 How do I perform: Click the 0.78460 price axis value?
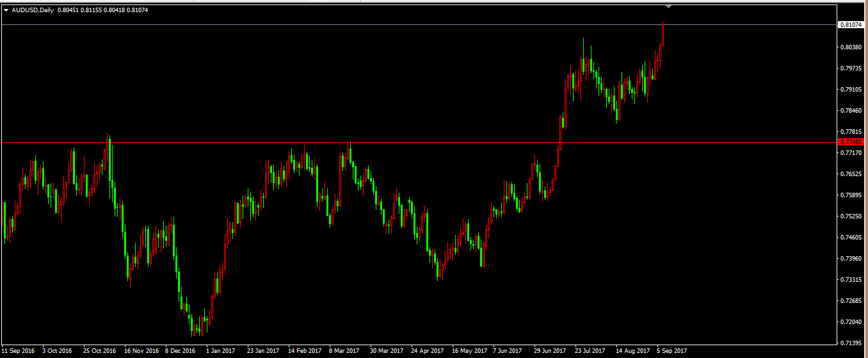(x=850, y=111)
